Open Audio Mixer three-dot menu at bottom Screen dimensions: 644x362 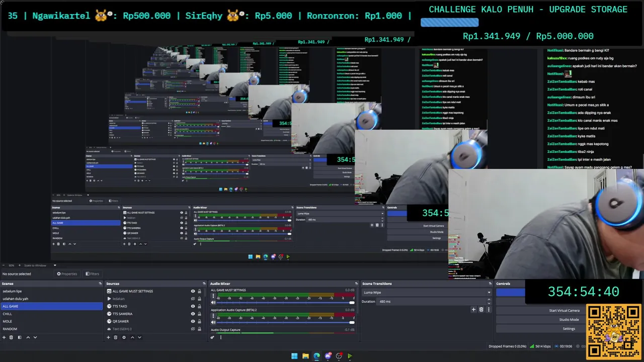coord(220,337)
